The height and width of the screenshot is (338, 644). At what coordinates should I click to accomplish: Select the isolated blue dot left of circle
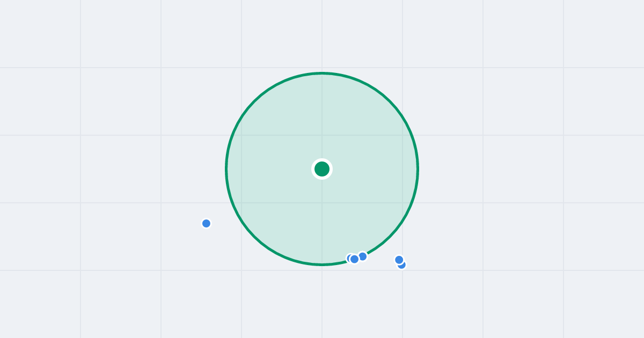point(206,223)
